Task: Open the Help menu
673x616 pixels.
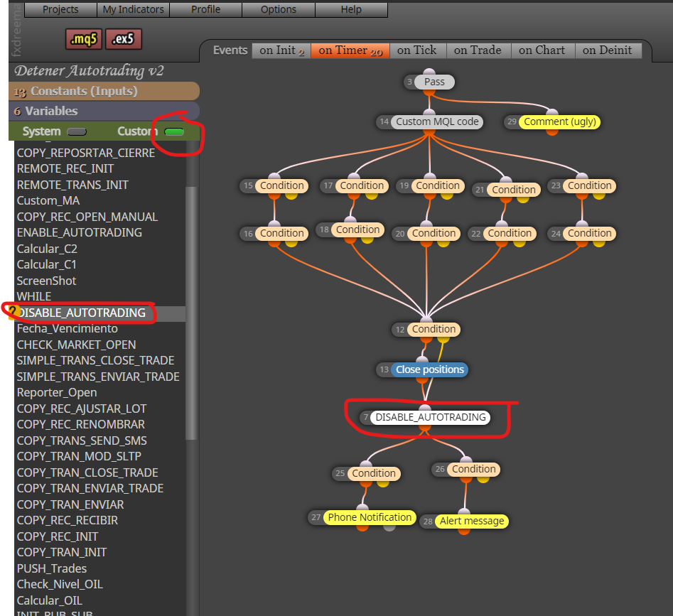Action: 351,9
